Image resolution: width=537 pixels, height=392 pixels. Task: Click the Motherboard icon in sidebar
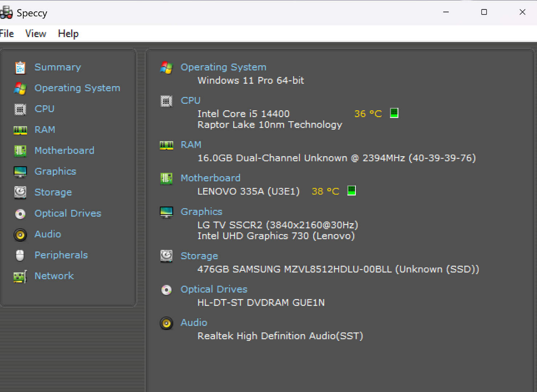click(x=20, y=151)
